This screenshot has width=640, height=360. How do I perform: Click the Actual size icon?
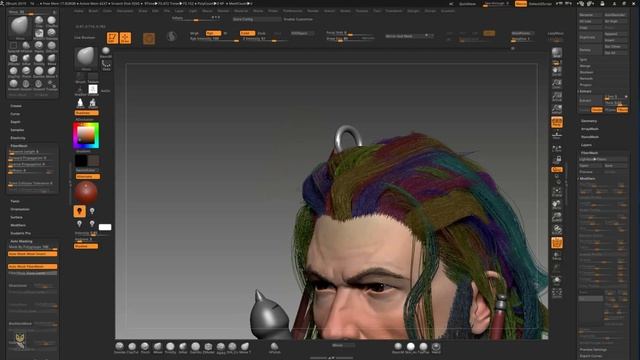(x=557, y=96)
